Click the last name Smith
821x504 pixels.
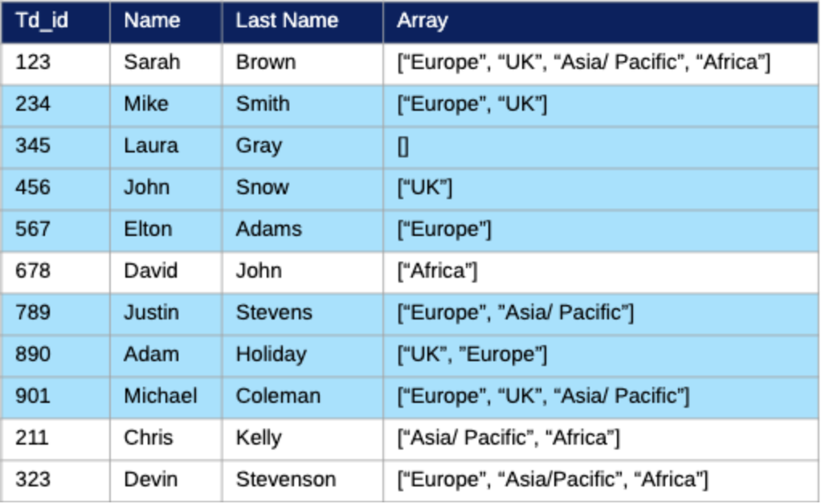(x=263, y=104)
